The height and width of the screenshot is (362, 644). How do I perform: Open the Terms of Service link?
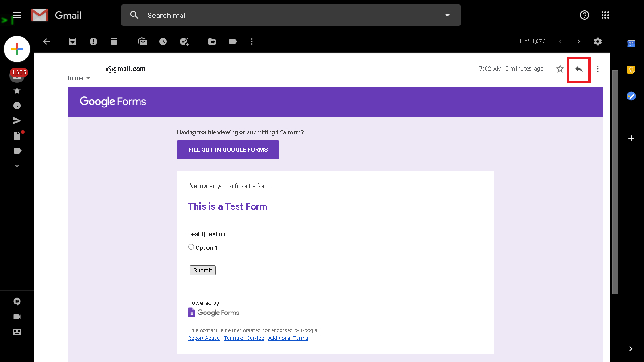[x=244, y=338]
